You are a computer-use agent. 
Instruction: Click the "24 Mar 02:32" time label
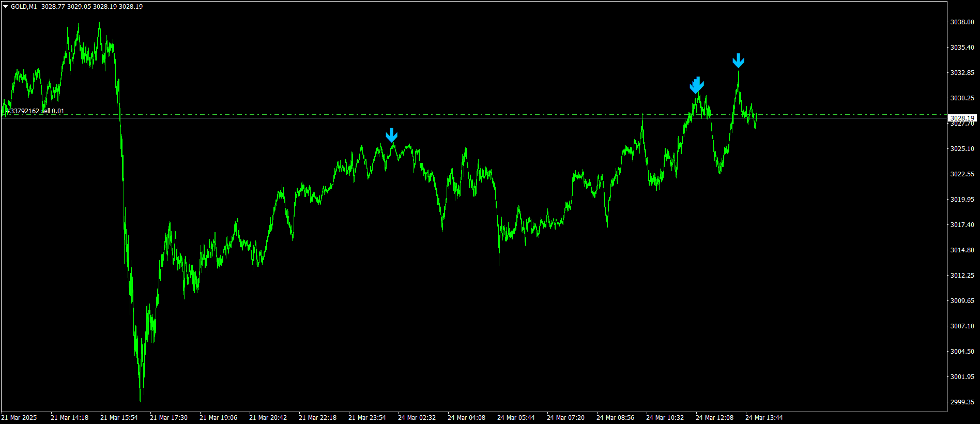(417, 418)
